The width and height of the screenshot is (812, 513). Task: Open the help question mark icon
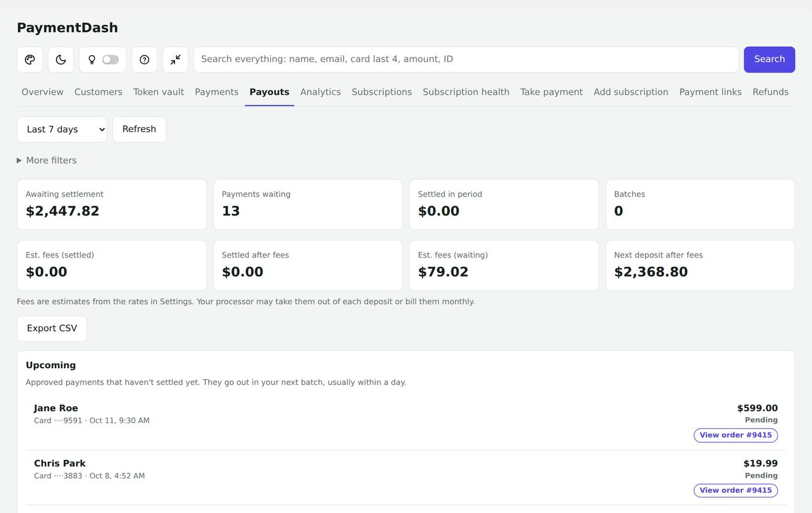pyautogui.click(x=144, y=60)
